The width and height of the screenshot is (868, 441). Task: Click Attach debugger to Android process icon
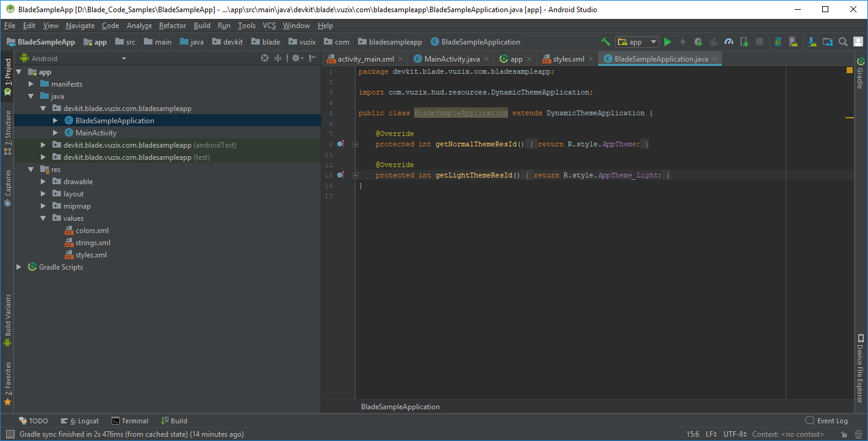(744, 41)
